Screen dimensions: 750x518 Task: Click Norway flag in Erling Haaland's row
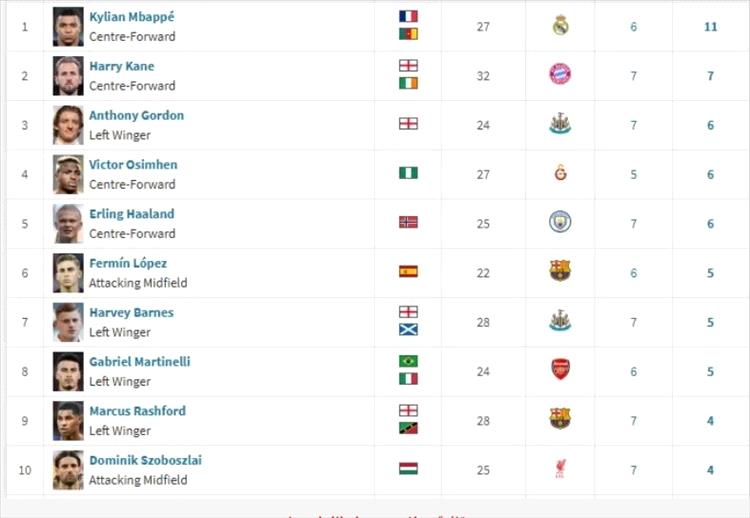click(408, 222)
